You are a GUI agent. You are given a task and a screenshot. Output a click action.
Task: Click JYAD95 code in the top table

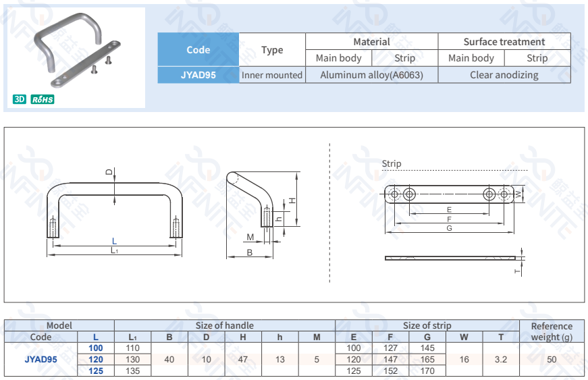[198, 75]
